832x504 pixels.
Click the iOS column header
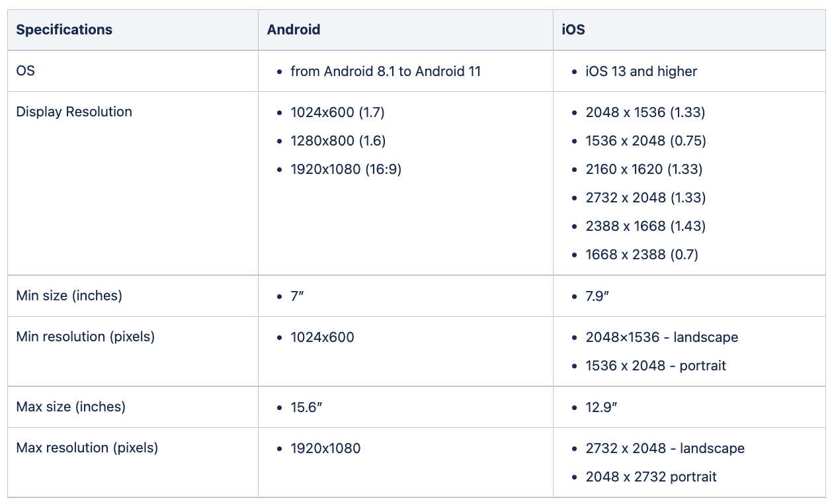[x=573, y=30]
